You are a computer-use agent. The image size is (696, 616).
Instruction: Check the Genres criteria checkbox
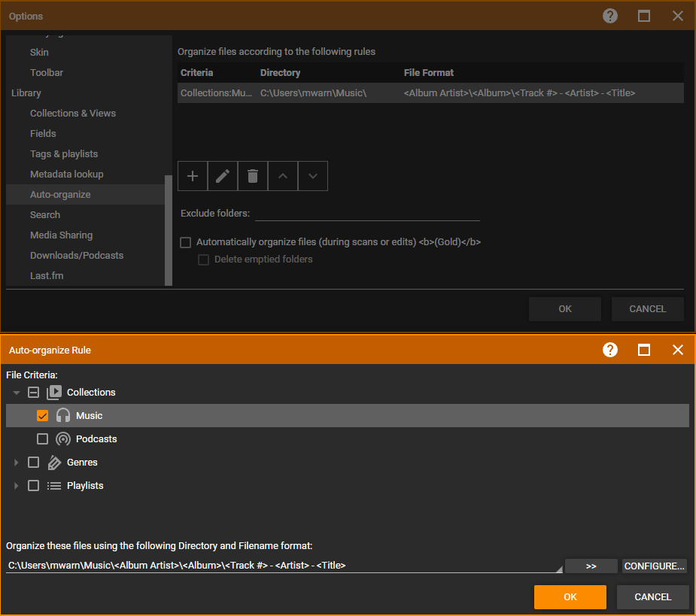[33, 463]
